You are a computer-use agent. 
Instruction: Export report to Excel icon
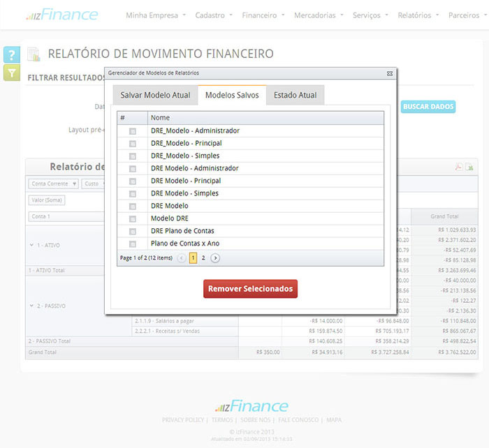(x=469, y=167)
